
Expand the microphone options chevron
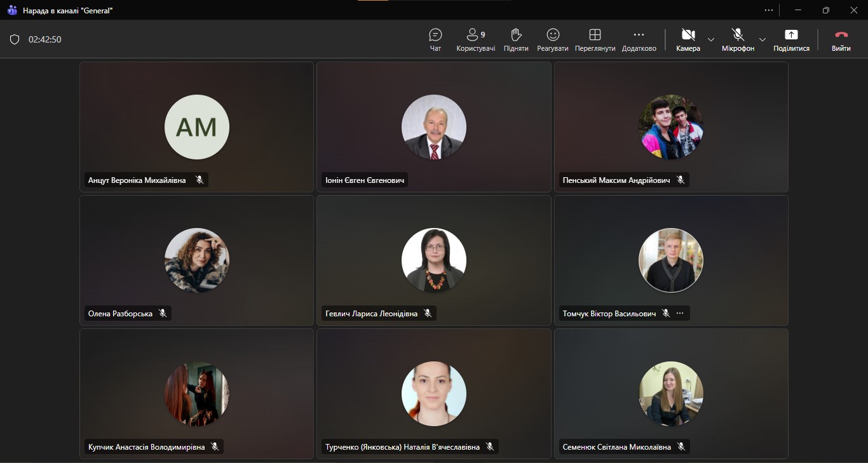[763, 39]
